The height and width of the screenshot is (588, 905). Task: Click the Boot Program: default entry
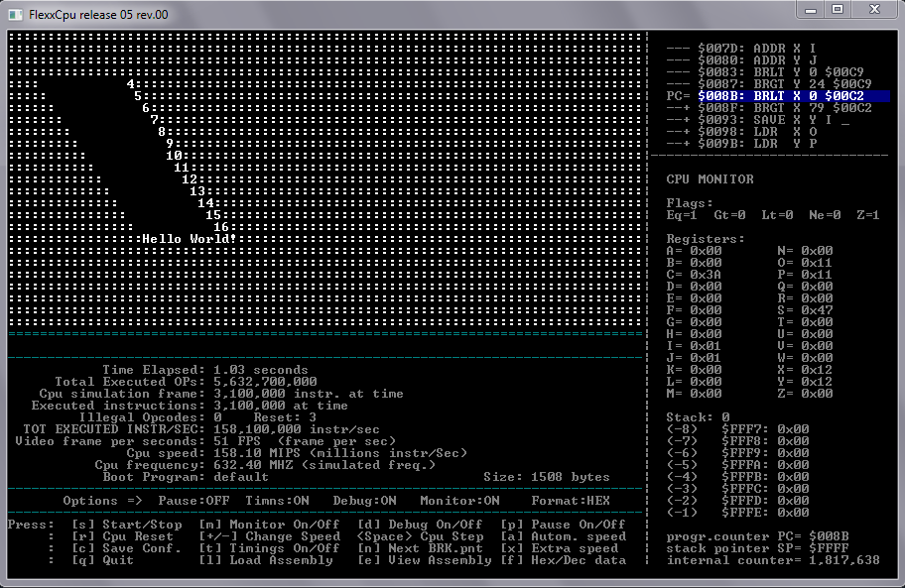[186, 477]
